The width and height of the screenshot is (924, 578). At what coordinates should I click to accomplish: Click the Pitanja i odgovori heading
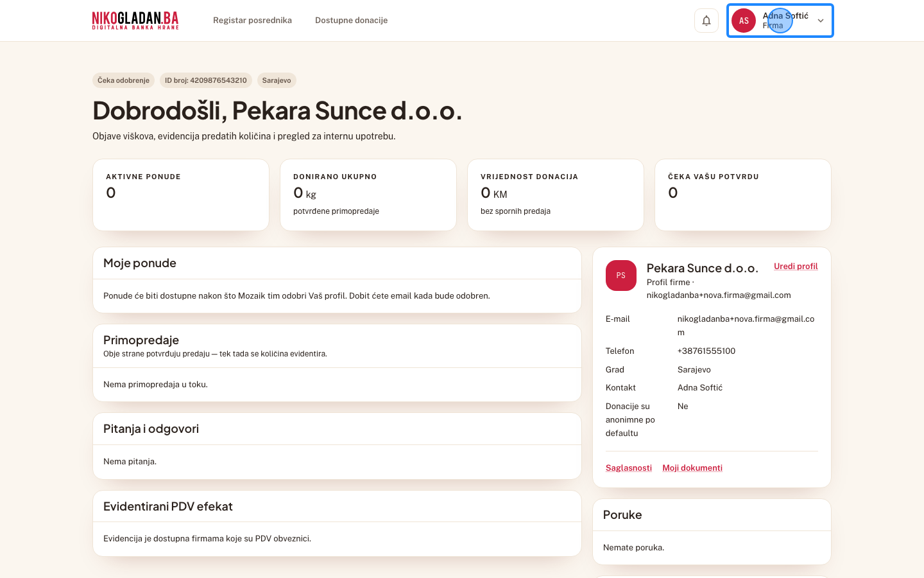(151, 429)
